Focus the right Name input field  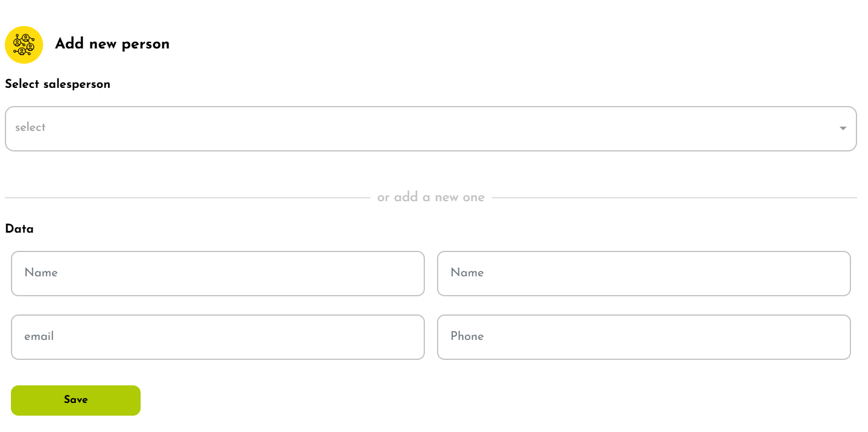(644, 273)
